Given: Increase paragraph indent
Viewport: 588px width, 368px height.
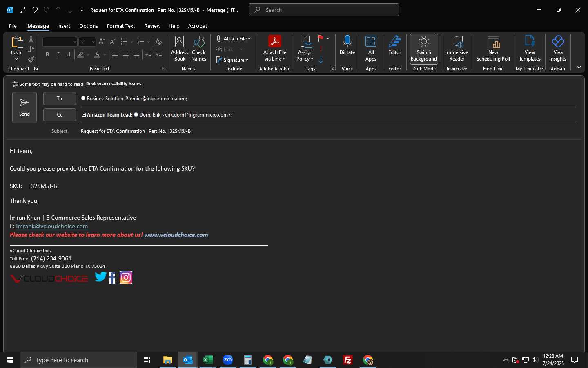Looking at the screenshot, I should click(159, 54).
